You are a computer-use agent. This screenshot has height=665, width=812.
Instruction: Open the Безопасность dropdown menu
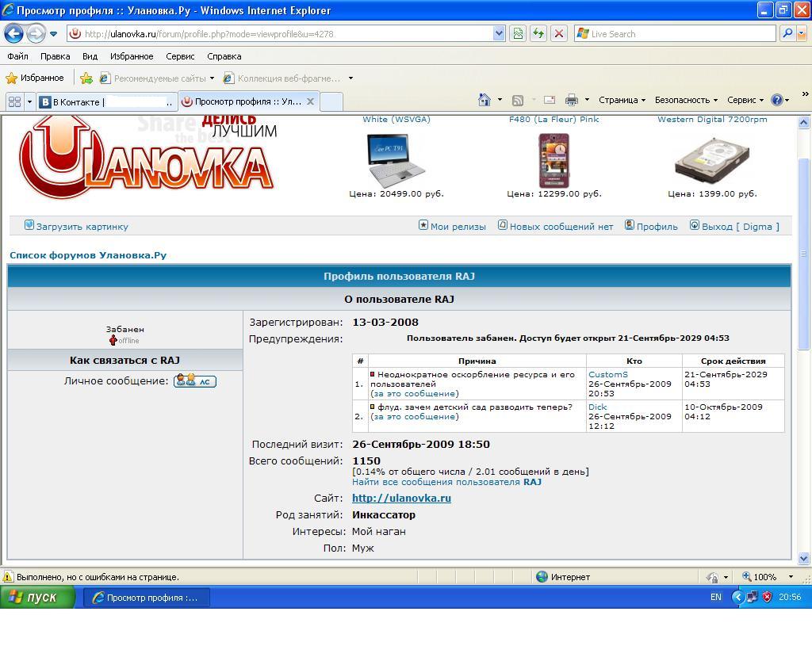685,100
